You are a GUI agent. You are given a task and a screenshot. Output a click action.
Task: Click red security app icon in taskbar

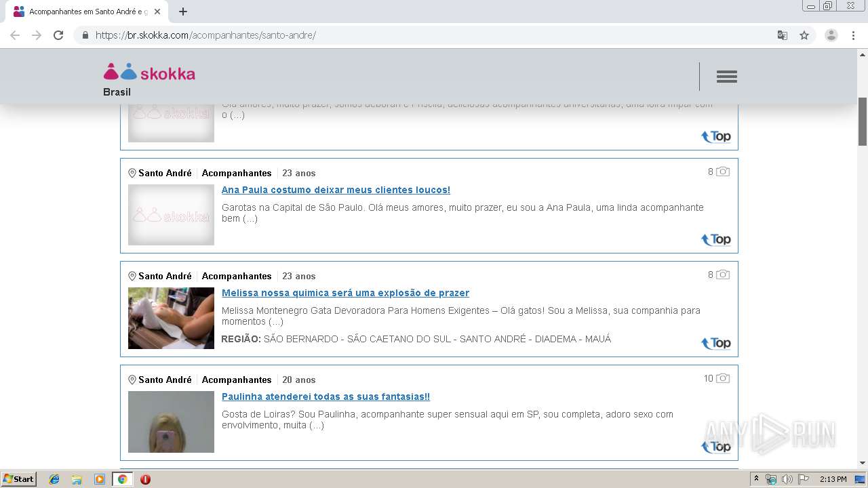pyautogui.click(x=145, y=479)
